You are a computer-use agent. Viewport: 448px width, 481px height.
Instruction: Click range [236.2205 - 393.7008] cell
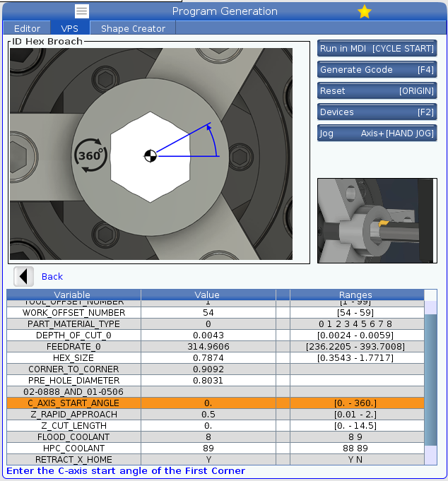(357, 347)
